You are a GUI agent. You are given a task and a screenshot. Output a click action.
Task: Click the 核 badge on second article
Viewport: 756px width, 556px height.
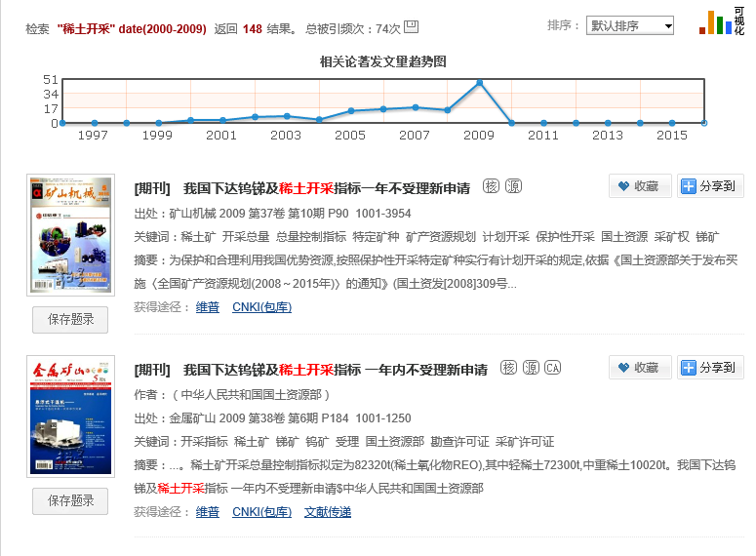507,369
